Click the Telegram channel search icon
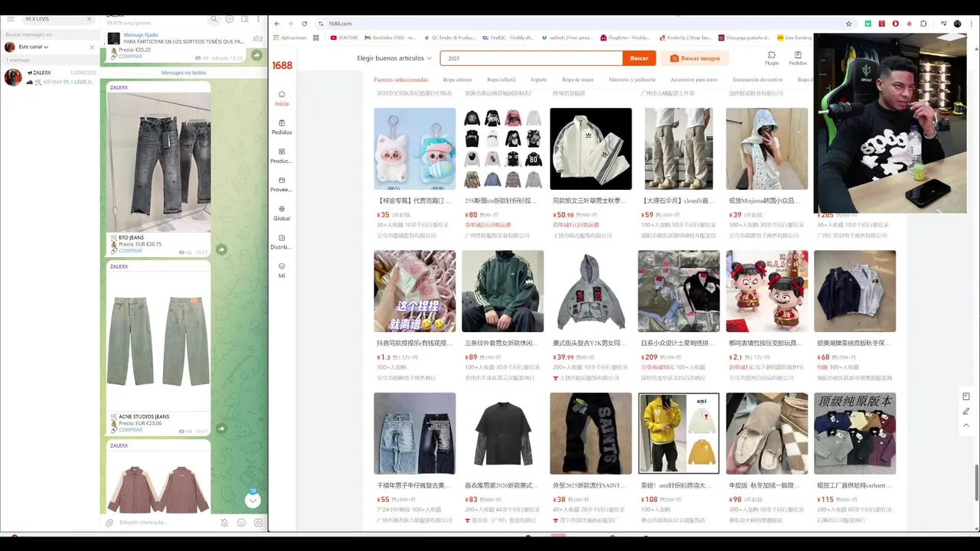The height and width of the screenshot is (551, 980). pyautogui.click(x=214, y=18)
